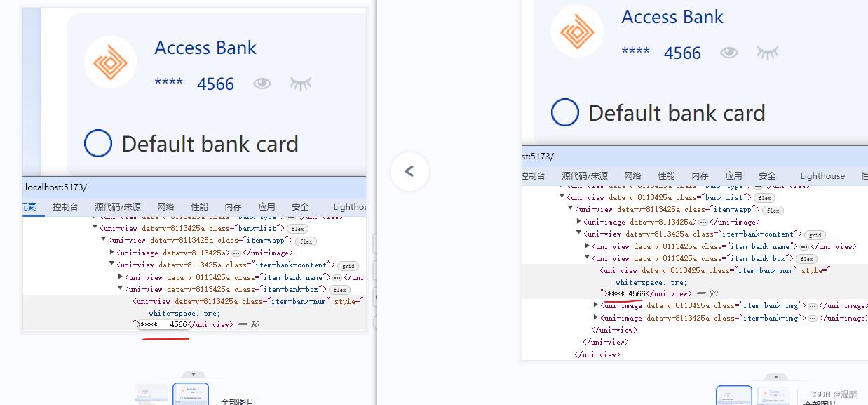Open the 网络 tab in right DevTools
This screenshot has width=868, height=405.
[x=633, y=176]
